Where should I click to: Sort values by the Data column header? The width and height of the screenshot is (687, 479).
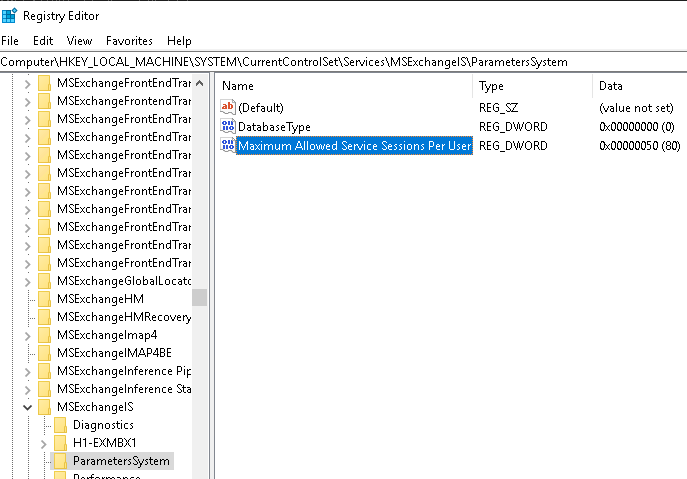tap(640, 85)
